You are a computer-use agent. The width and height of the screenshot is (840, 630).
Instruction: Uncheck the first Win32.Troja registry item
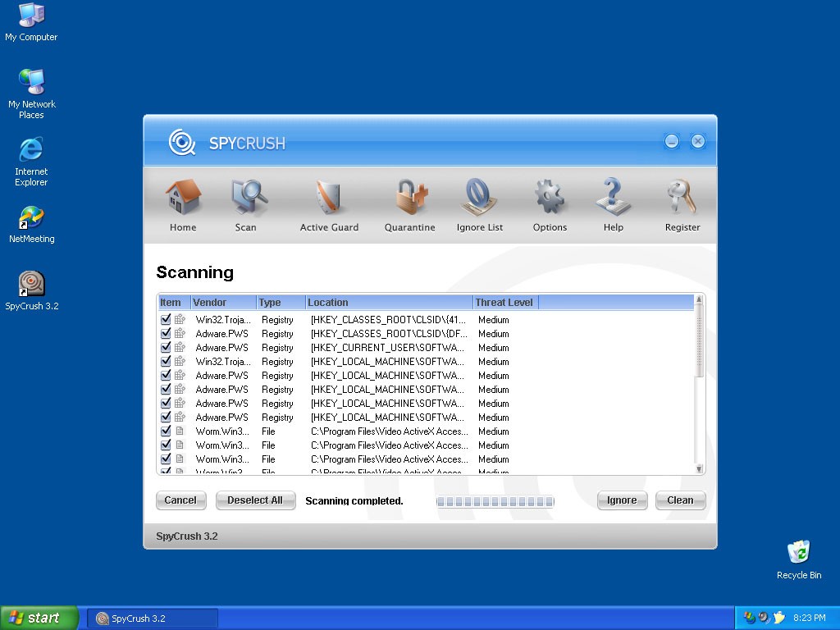(166, 319)
